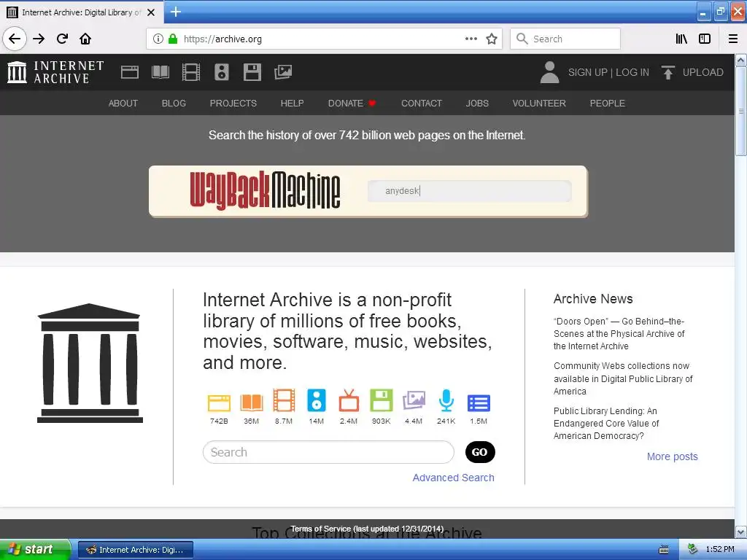
Task: Open the 8.7M video collection icon
Action: [284, 400]
